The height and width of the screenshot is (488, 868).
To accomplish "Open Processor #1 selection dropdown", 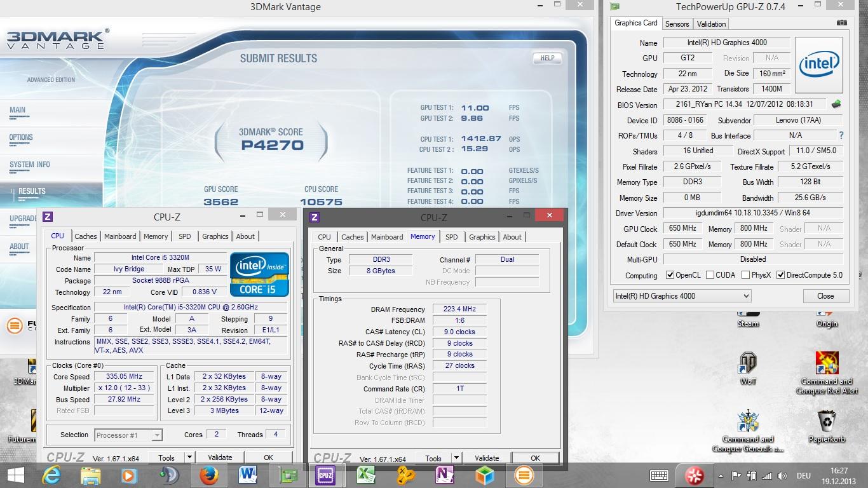I will click(x=128, y=435).
